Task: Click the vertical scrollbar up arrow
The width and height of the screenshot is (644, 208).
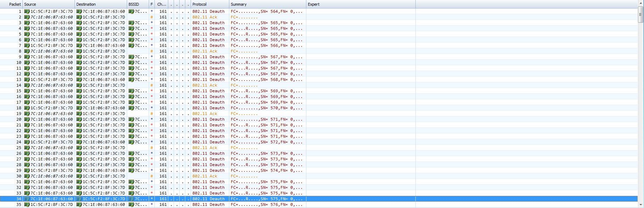Action: pyautogui.click(x=641, y=3)
